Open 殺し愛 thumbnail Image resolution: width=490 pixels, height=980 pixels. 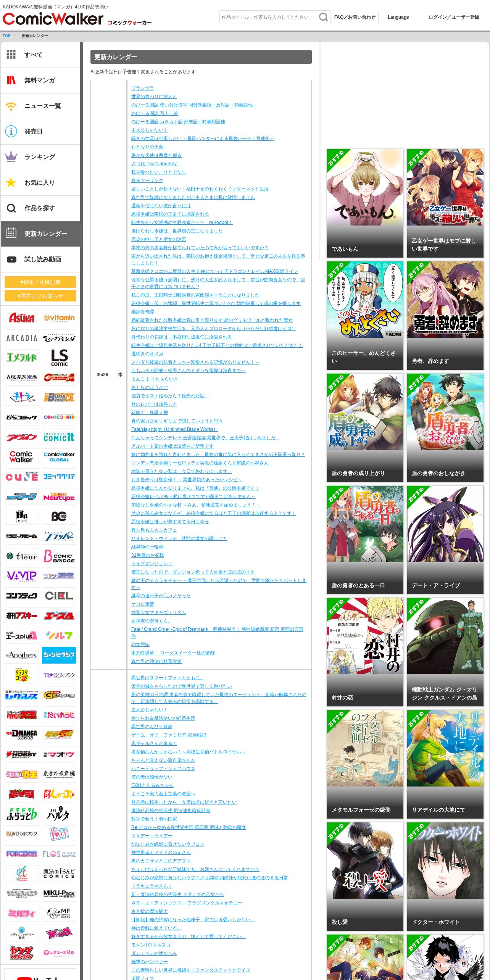coord(365,876)
